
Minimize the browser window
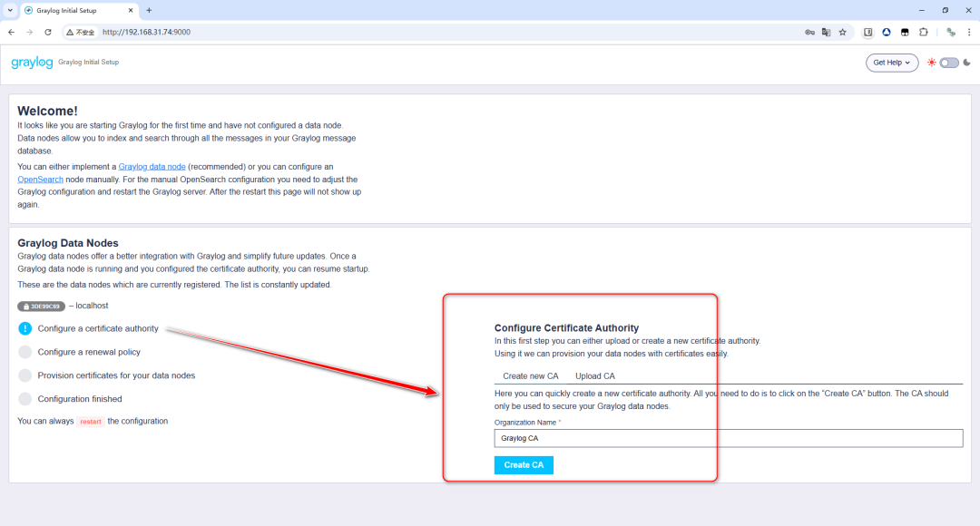point(922,10)
